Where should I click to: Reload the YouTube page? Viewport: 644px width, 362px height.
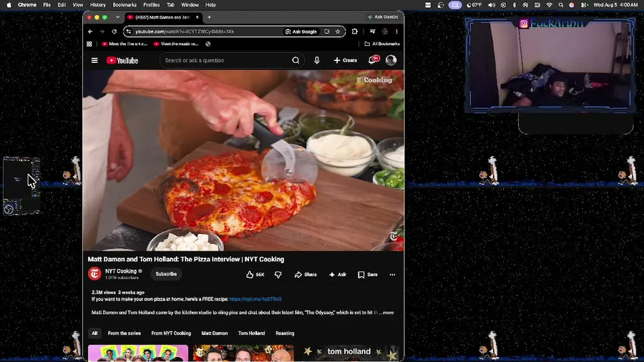pyautogui.click(x=114, y=31)
